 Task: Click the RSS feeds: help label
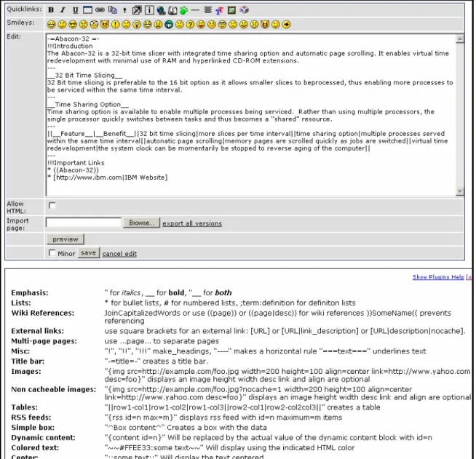click(x=31, y=417)
